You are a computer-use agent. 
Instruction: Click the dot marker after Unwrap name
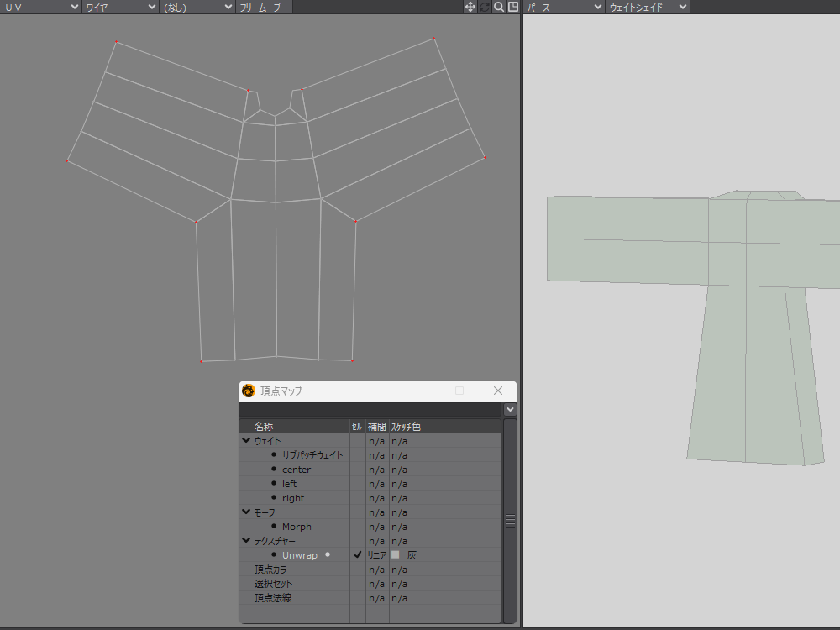tap(328, 555)
